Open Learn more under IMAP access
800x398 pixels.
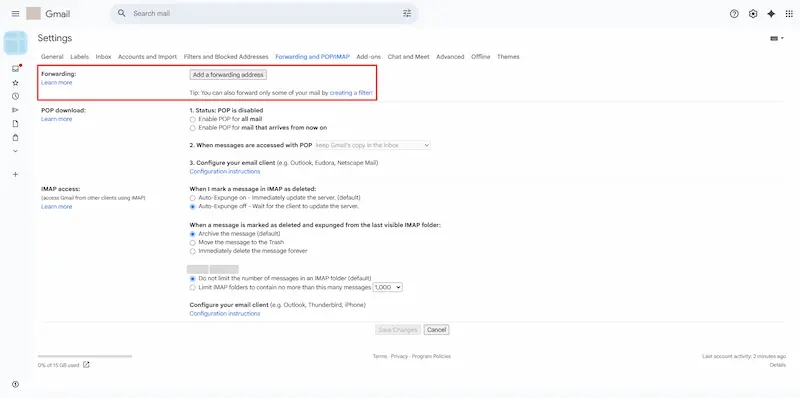pyautogui.click(x=57, y=207)
